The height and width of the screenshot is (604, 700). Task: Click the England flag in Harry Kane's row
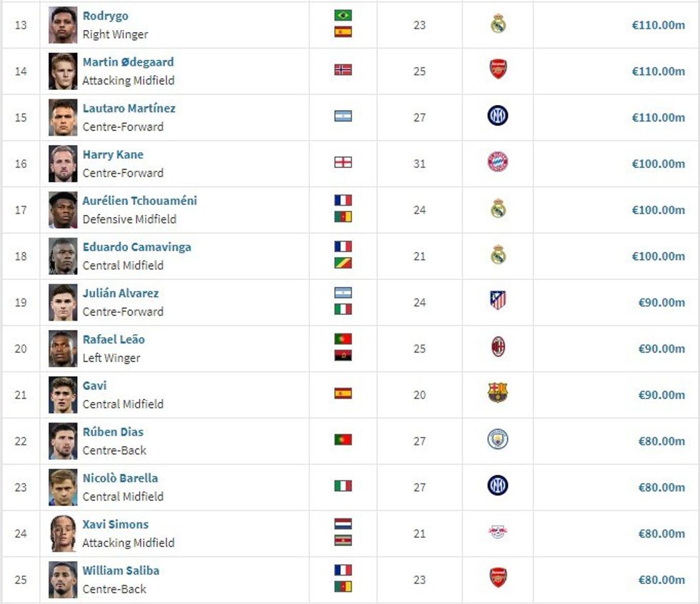click(343, 163)
